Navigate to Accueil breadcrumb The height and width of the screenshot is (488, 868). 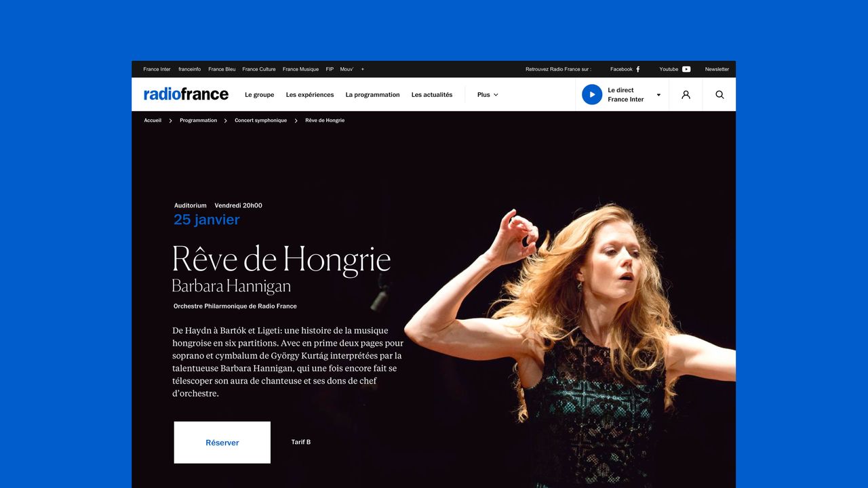tap(153, 121)
